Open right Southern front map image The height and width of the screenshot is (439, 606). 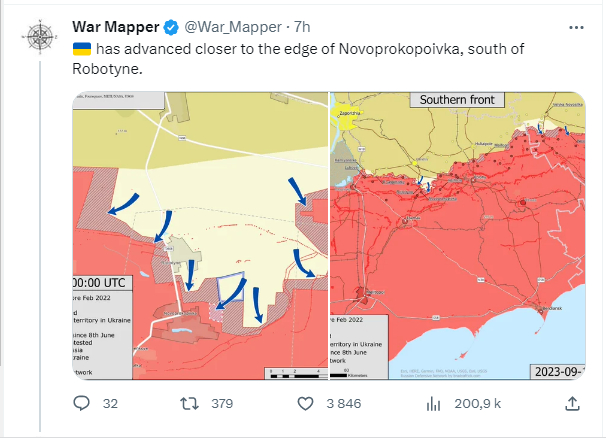tap(458, 236)
